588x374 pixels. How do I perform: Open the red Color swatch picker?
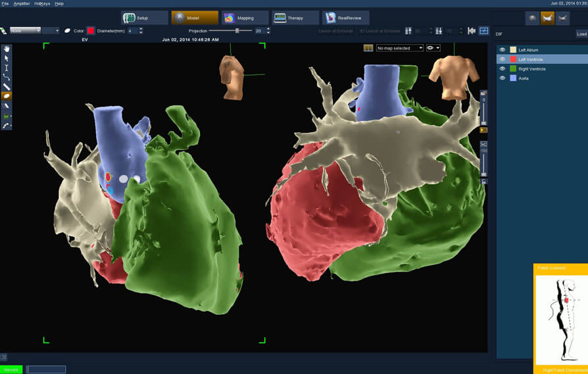pyautogui.click(x=91, y=30)
